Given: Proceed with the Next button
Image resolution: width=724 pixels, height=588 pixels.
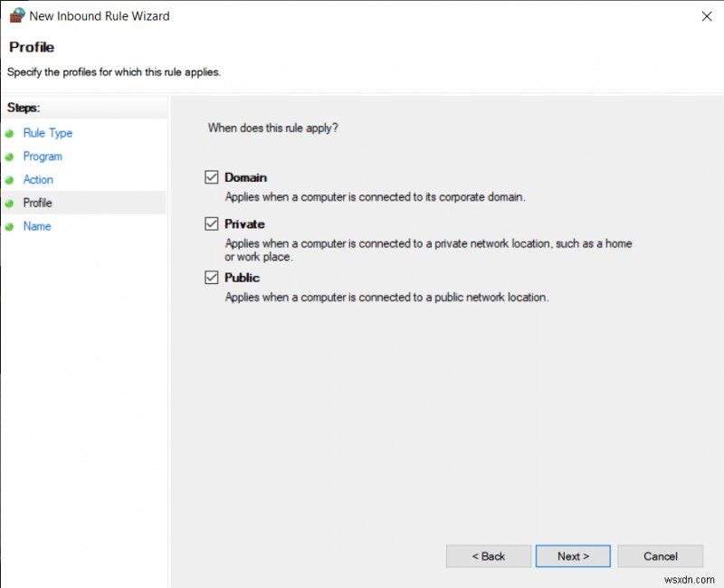Looking at the screenshot, I should coord(573,556).
